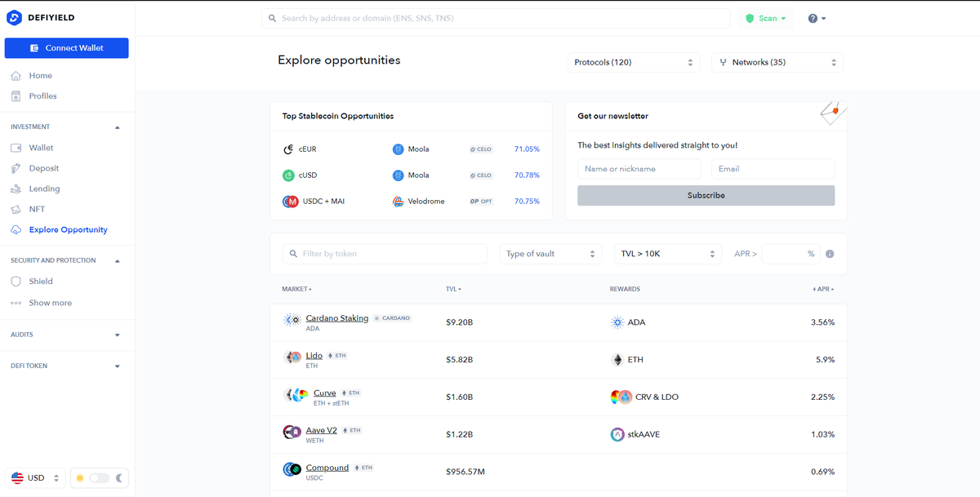
Task: Click the APR percent input field
Action: [791, 254]
